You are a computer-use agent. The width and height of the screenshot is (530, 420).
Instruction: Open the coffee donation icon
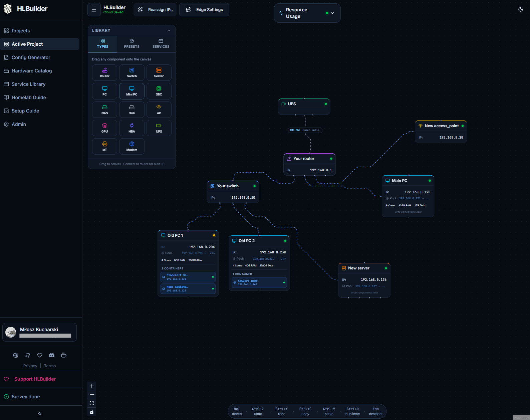[64, 355]
